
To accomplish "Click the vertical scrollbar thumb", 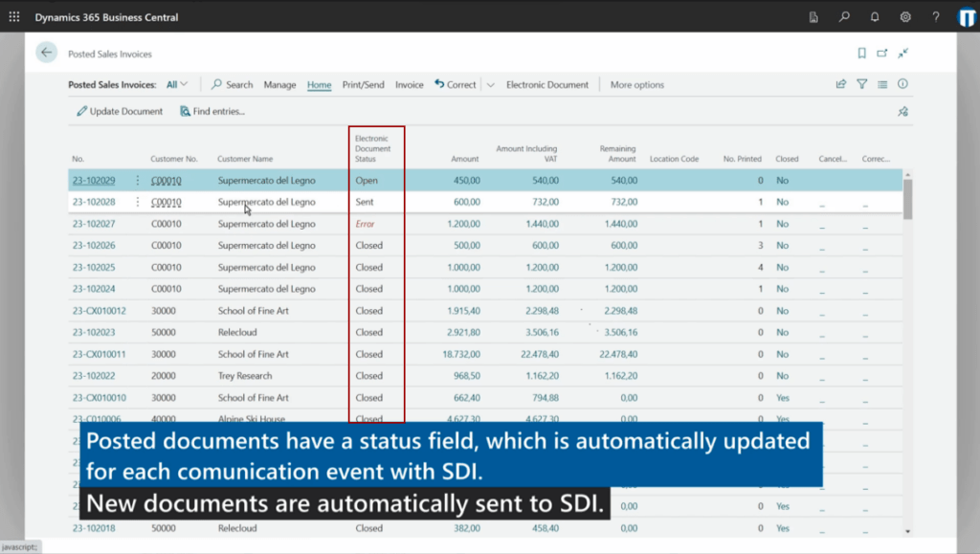I will [x=907, y=199].
